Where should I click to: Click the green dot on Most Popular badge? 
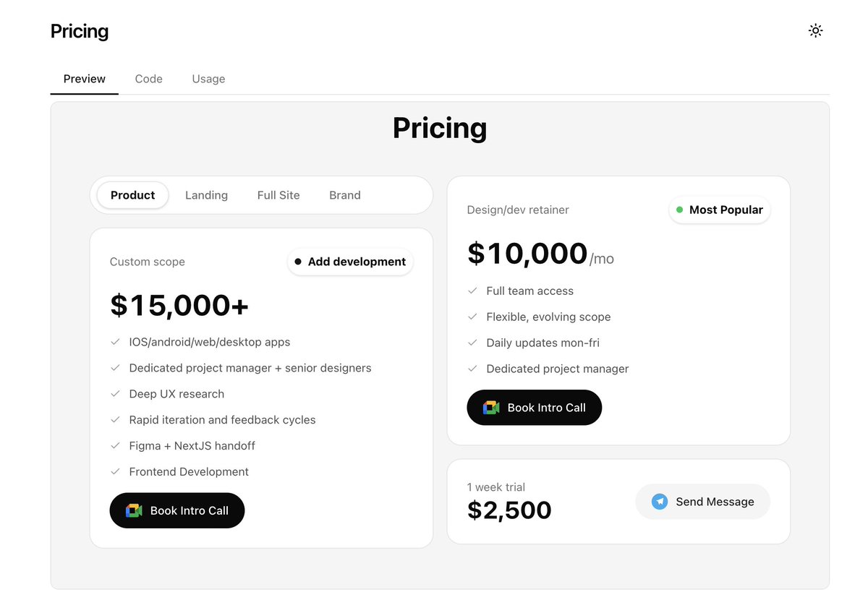pyautogui.click(x=679, y=210)
